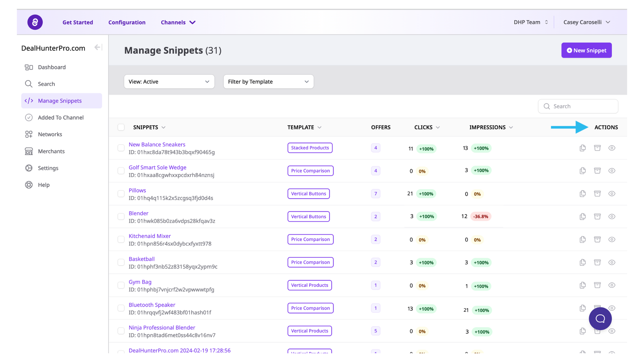
Task: Open the View: Active dropdown
Action: point(169,82)
